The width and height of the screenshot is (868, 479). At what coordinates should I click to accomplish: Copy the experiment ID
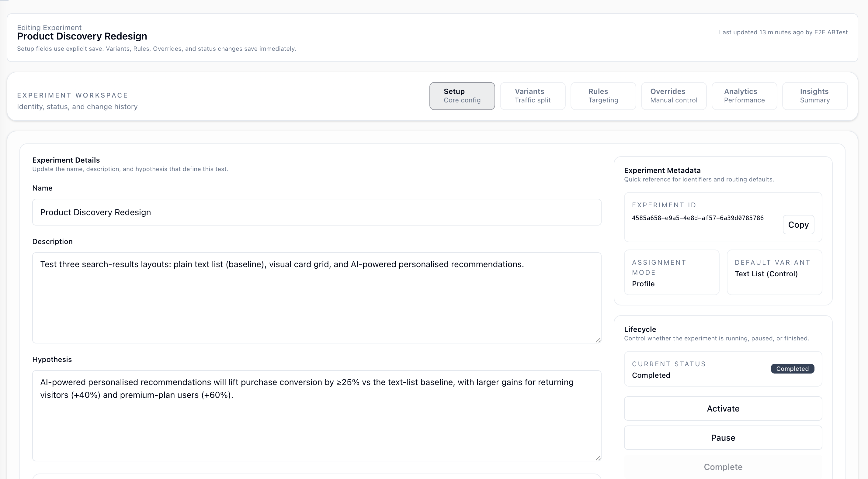click(x=798, y=224)
